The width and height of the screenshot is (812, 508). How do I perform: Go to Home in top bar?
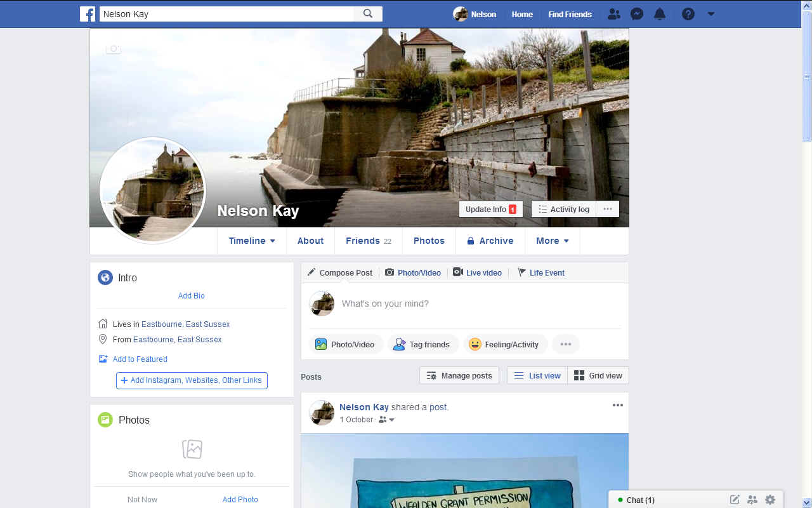pos(522,14)
